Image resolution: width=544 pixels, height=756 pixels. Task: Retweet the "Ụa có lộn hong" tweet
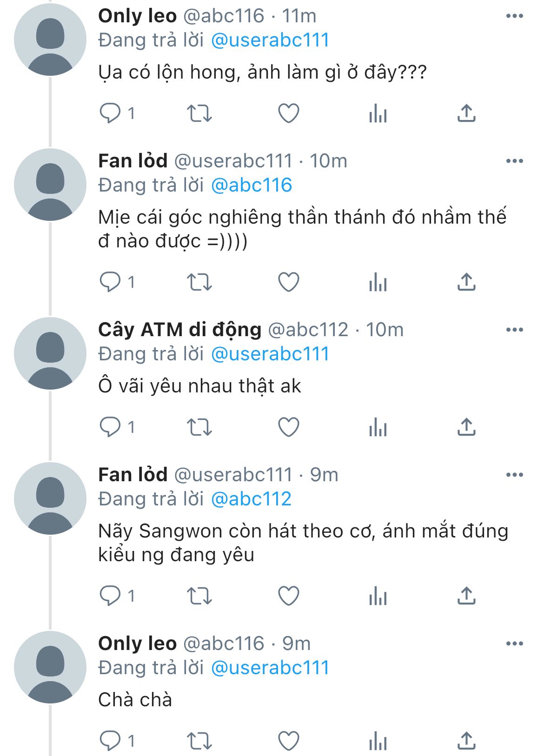199,113
